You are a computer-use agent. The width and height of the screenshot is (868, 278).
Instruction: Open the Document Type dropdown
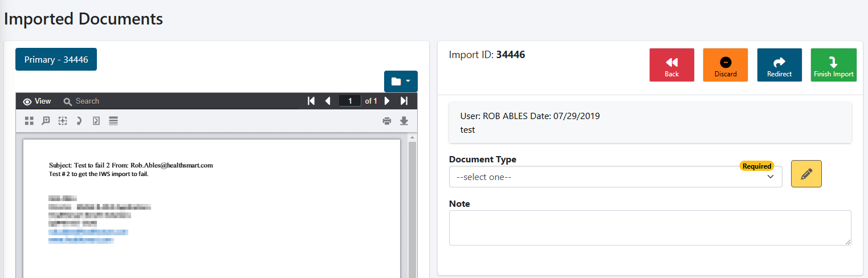click(x=616, y=177)
